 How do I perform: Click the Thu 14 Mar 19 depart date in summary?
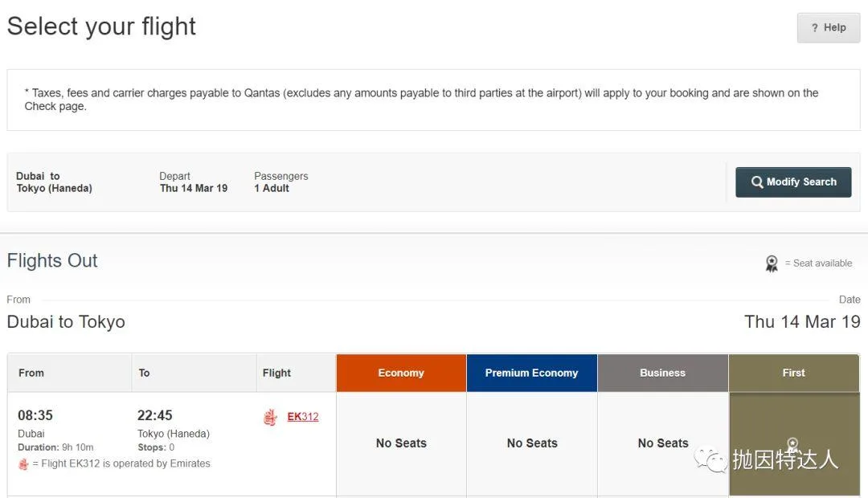tap(194, 189)
